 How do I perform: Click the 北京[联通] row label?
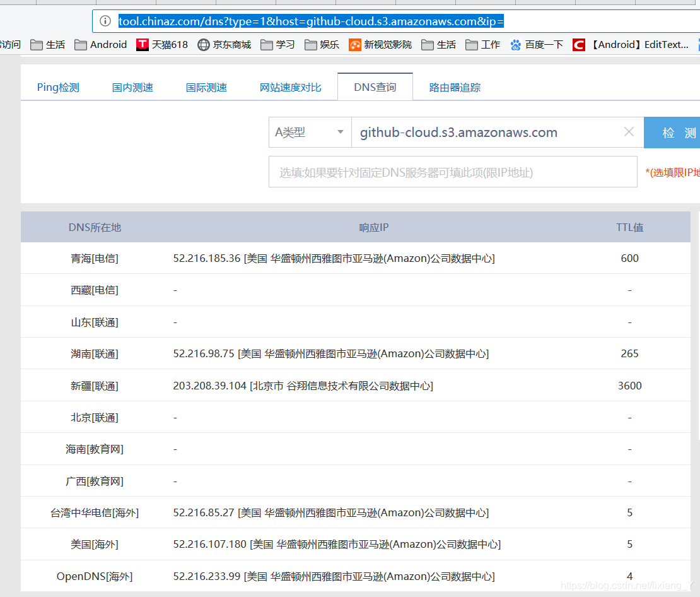95,417
